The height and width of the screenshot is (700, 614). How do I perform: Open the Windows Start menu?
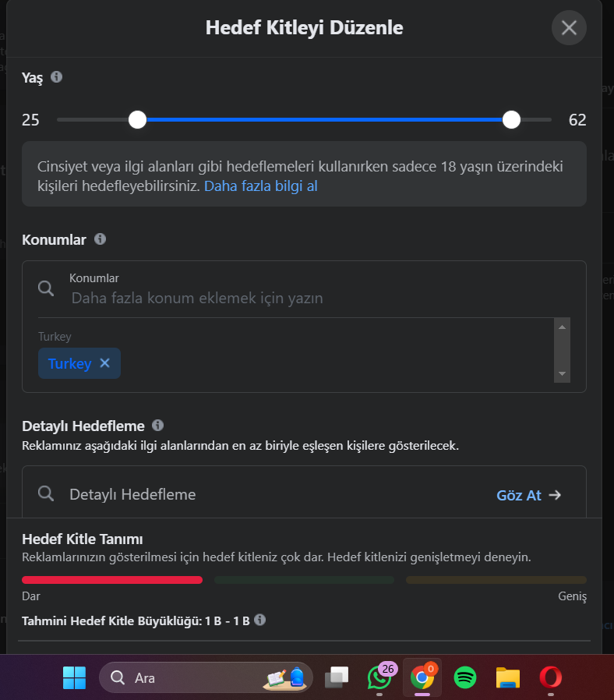74,677
